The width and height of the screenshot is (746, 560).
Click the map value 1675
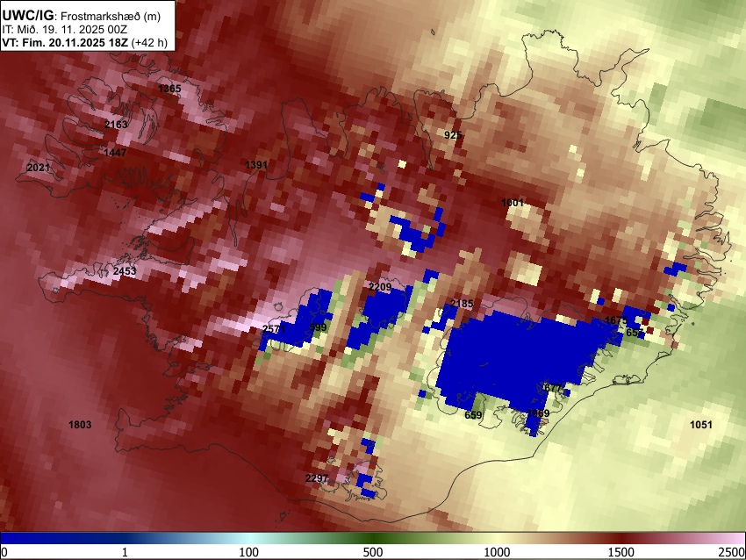pos(615,320)
